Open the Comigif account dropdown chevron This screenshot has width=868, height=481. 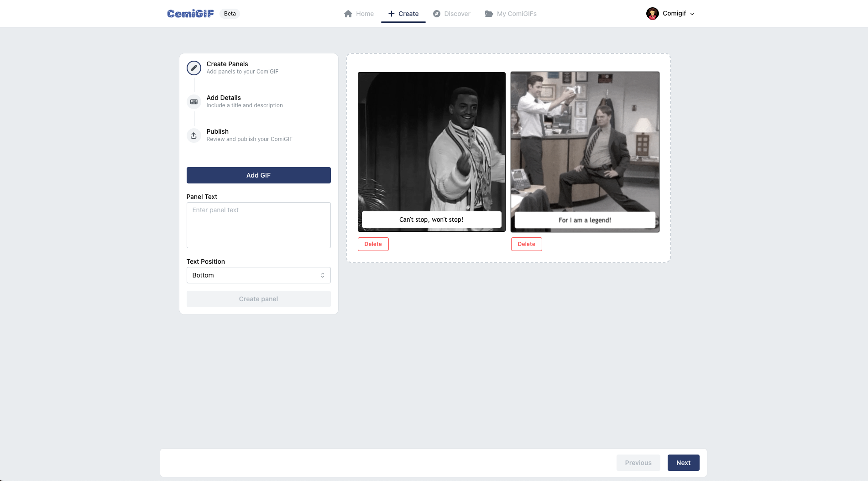(x=692, y=14)
